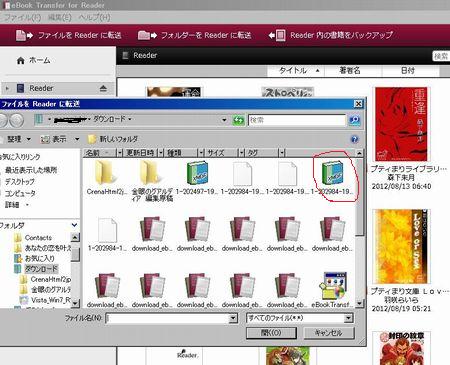This screenshot has width=450, height=365.
Task: Select Vista_Win7_R item in tree
Action: [x=45, y=300]
